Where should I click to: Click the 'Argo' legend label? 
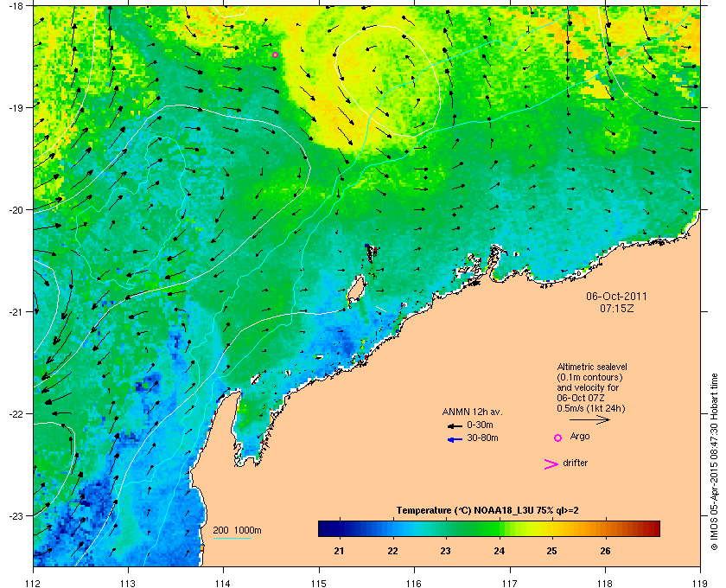coord(580,436)
